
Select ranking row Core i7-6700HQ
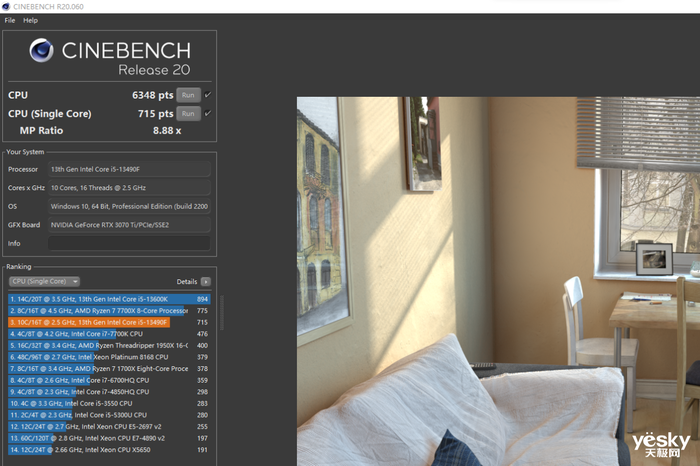[109, 380]
